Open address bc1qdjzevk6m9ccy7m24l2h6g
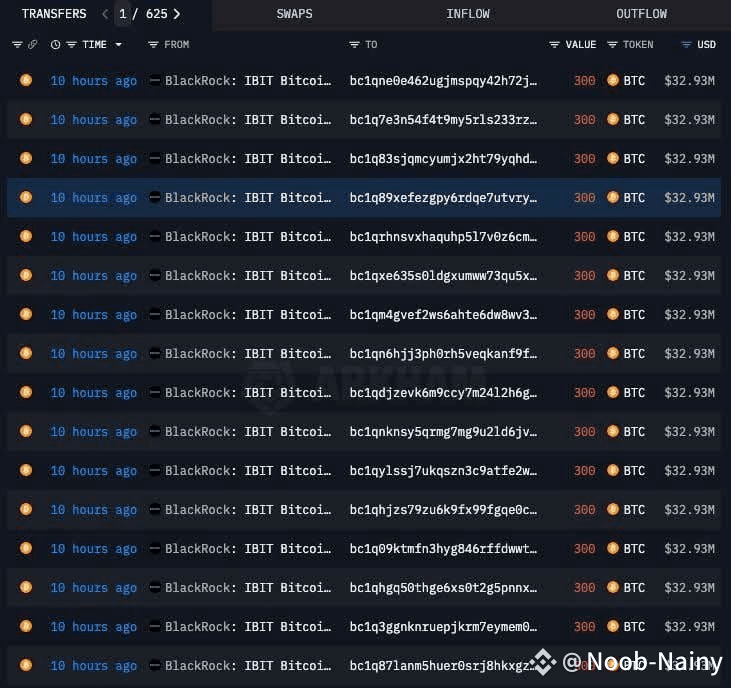731x688 pixels. pyautogui.click(x=443, y=393)
